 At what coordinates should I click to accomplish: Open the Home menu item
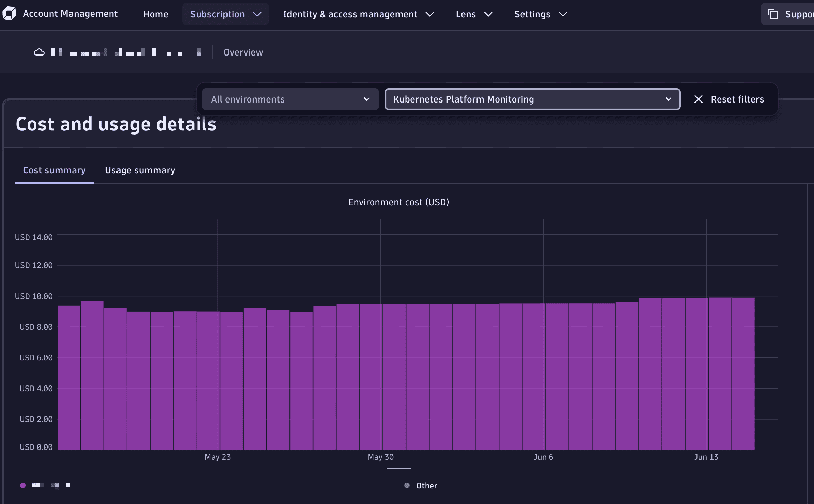(156, 14)
